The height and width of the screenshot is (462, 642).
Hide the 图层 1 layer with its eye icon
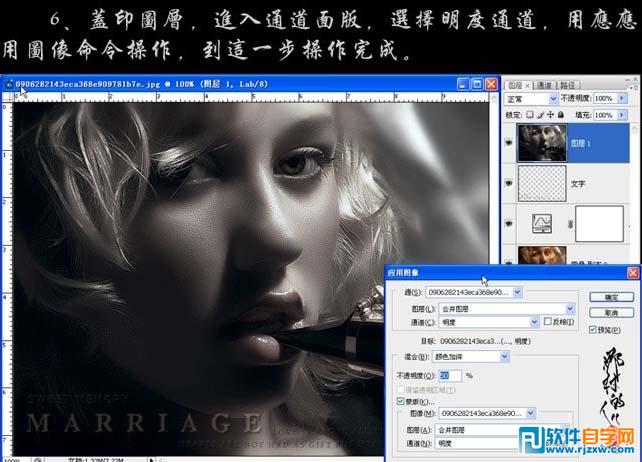click(x=509, y=143)
